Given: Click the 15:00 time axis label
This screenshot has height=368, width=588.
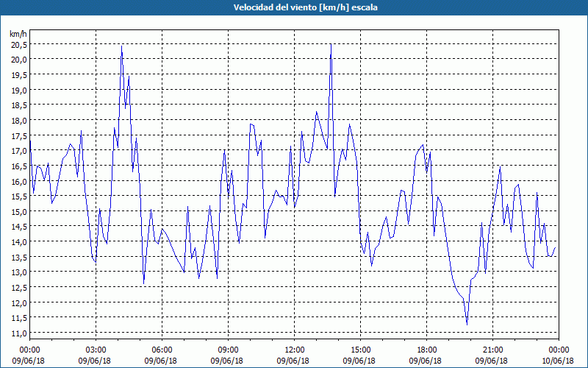Looking at the screenshot, I should click(360, 350).
